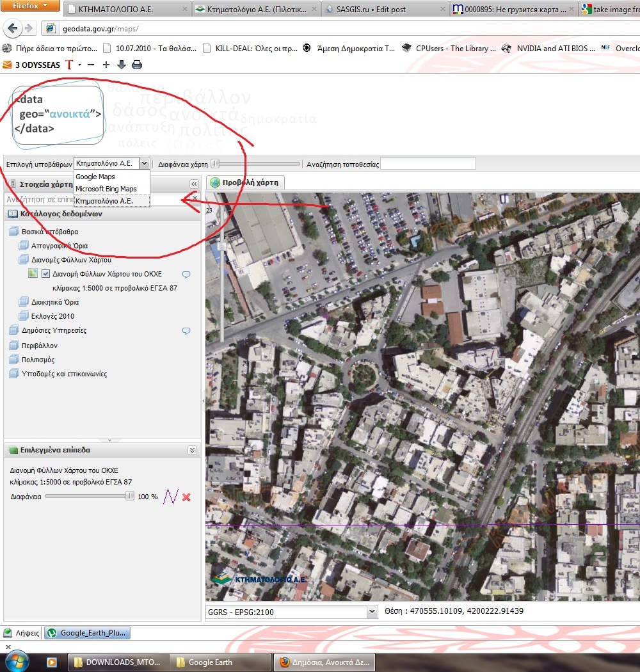Open the Επιλογή υποβάθρων dropdown arrow

click(144, 164)
